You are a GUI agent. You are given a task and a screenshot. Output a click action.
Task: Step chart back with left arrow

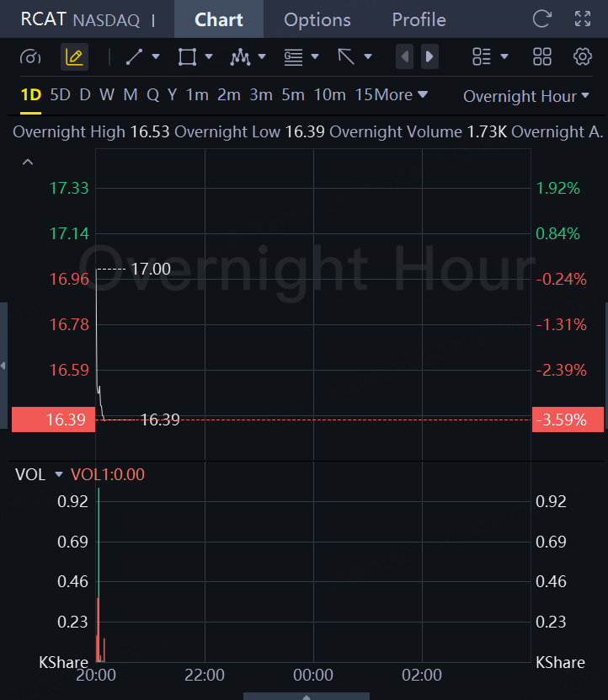[405, 57]
